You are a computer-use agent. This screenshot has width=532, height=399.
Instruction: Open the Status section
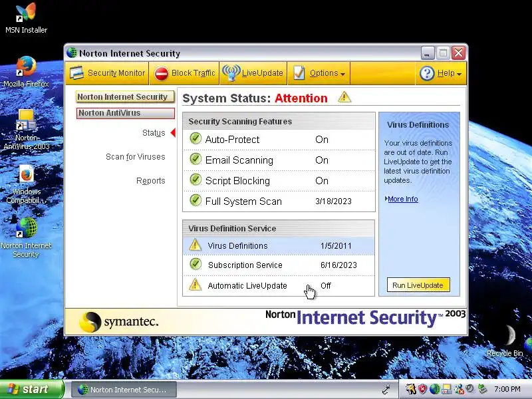point(154,132)
